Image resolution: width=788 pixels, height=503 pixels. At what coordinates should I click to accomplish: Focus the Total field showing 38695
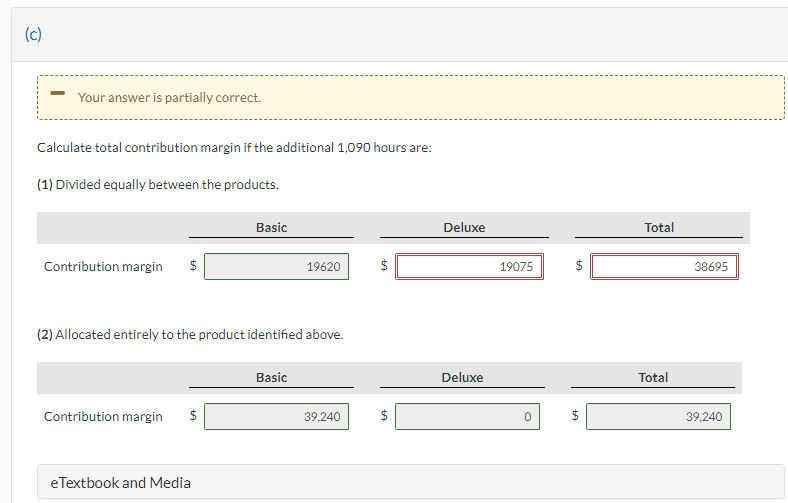tap(664, 266)
